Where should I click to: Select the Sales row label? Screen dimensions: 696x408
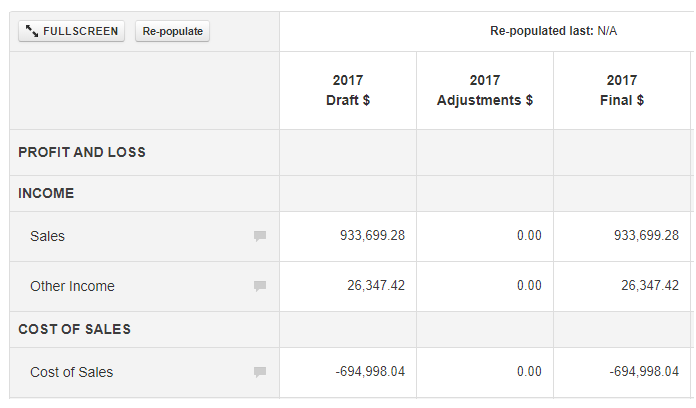47,236
